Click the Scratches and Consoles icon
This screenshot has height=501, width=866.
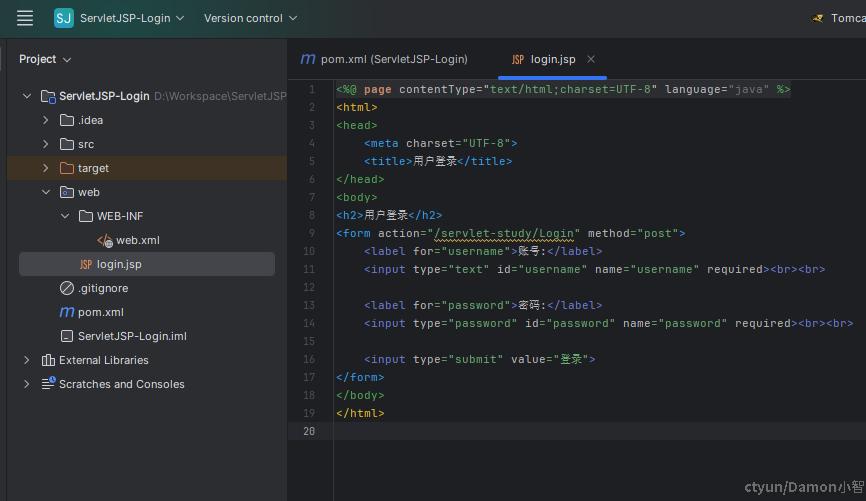[48, 383]
